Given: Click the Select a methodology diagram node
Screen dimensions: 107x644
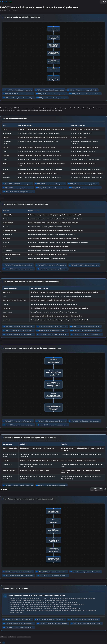Looking at the screenshot, I should (x=53, y=37).
